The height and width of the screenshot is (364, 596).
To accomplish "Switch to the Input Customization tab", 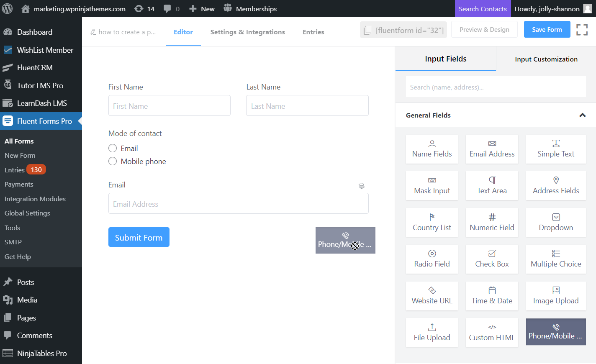I will tap(546, 59).
